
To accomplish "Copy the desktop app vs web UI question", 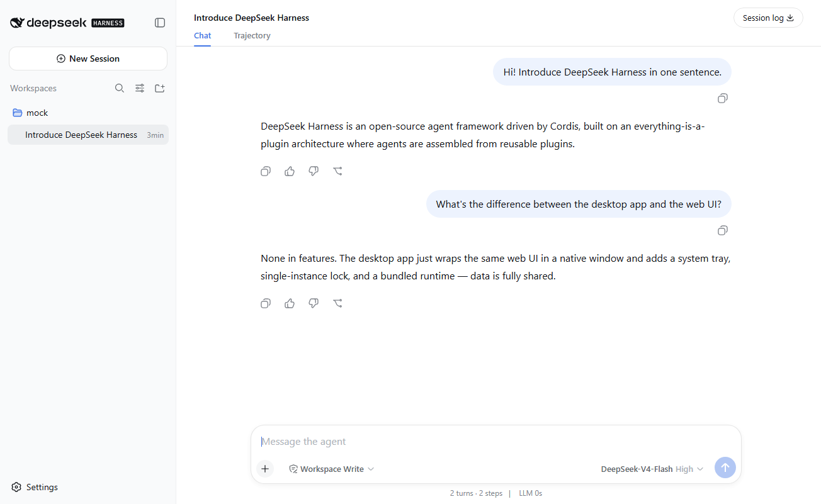I will (x=723, y=230).
